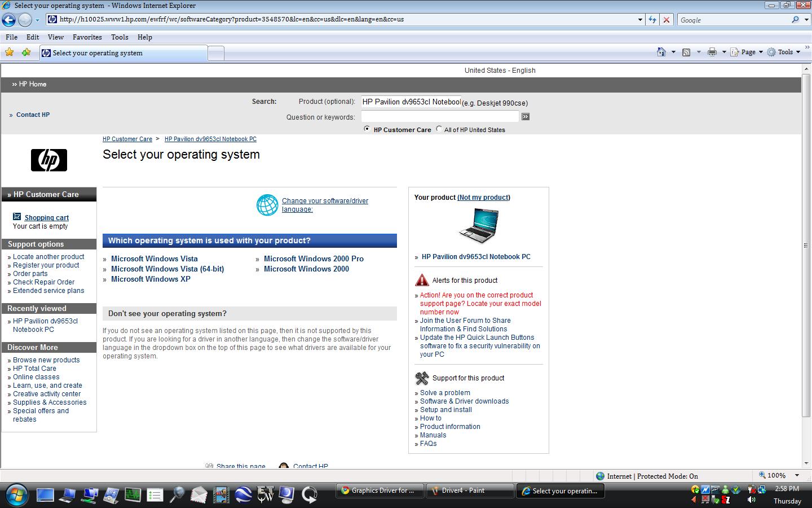
Task: Click the Google search box
Action: (x=733, y=20)
